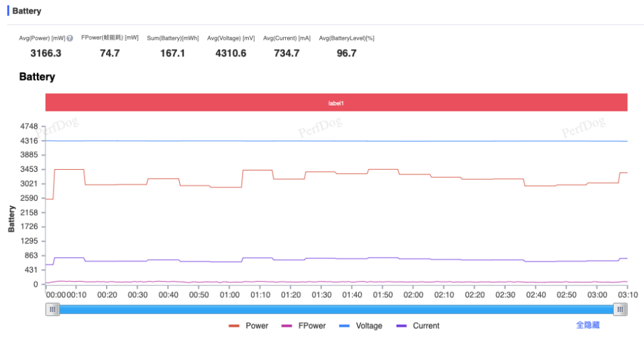Click the 03:10 x-axis time label
Viewport: 644px width, 341px height.
click(628, 295)
